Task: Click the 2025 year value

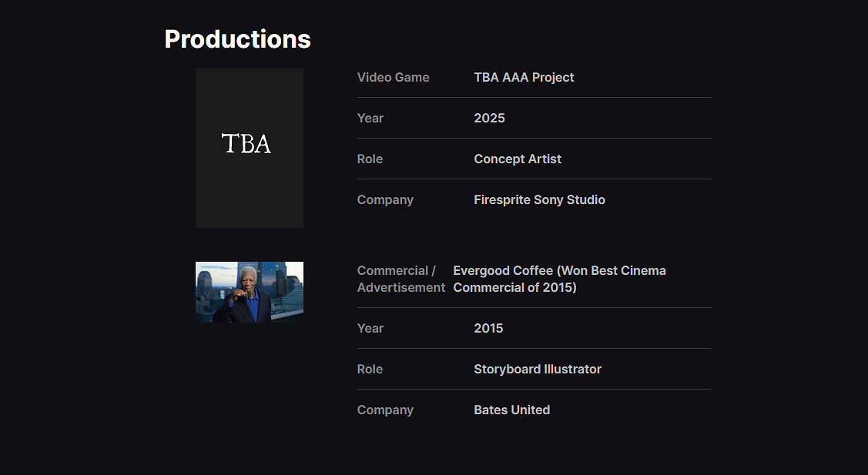Action: tap(489, 118)
